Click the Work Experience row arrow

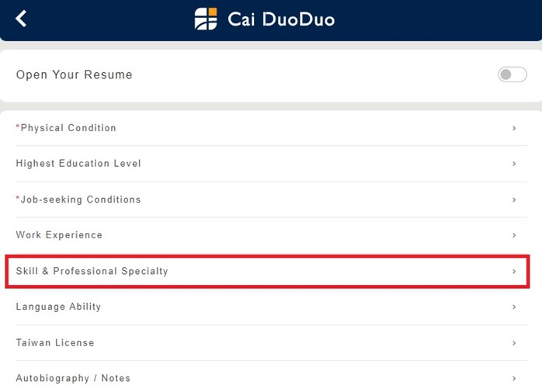(514, 235)
